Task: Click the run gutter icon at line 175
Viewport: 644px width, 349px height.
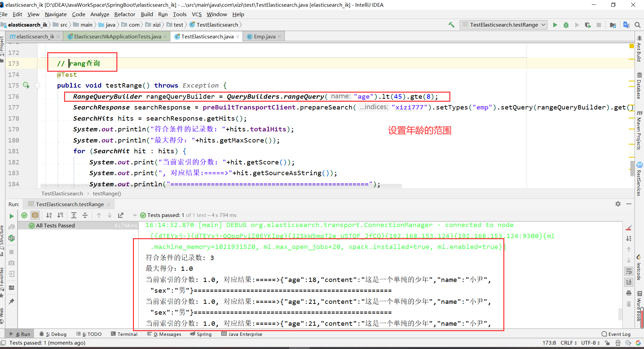Action: coord(26,85)
